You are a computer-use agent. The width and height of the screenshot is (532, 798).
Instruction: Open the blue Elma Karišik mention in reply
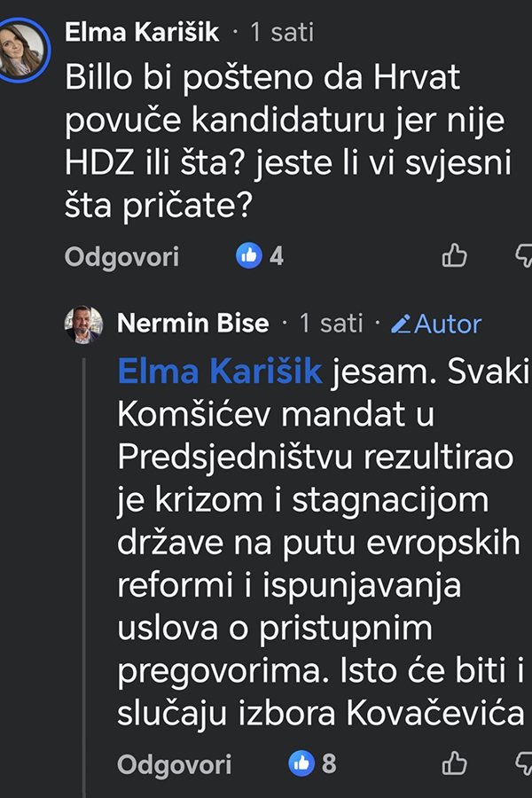219,373
